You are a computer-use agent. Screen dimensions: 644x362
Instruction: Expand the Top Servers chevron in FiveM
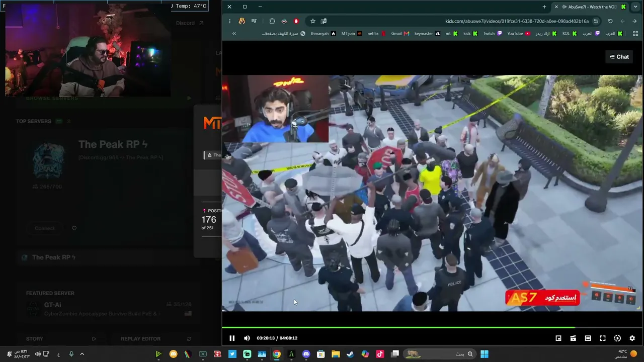(69, 121)
